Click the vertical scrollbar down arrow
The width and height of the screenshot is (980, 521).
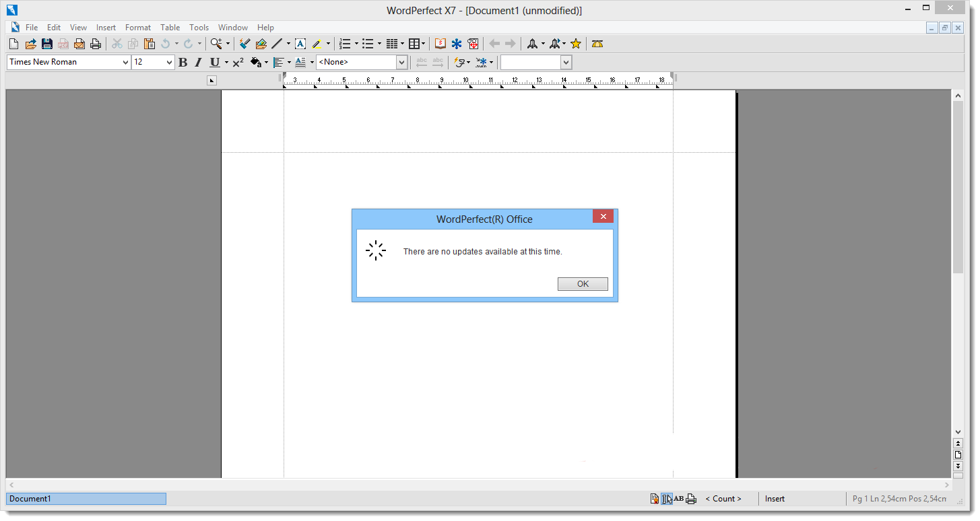pos(958,432)
